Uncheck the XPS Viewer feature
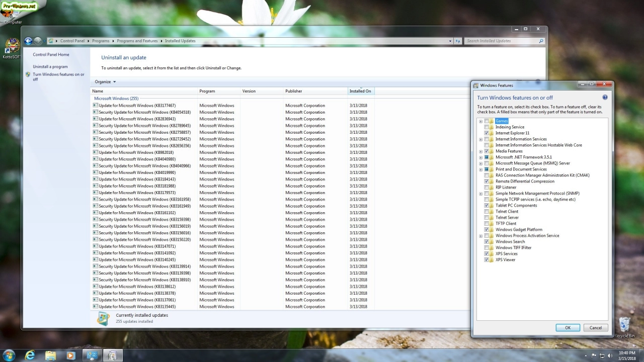The height and width of the screenshot is (362, 644). pos(486,260)
